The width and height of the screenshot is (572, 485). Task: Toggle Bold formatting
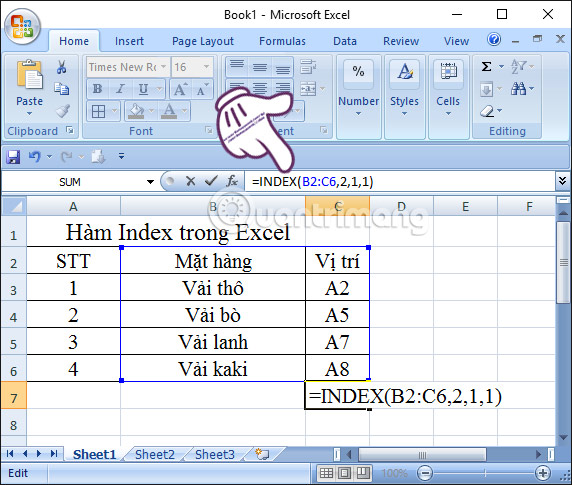tap(97, 89)
